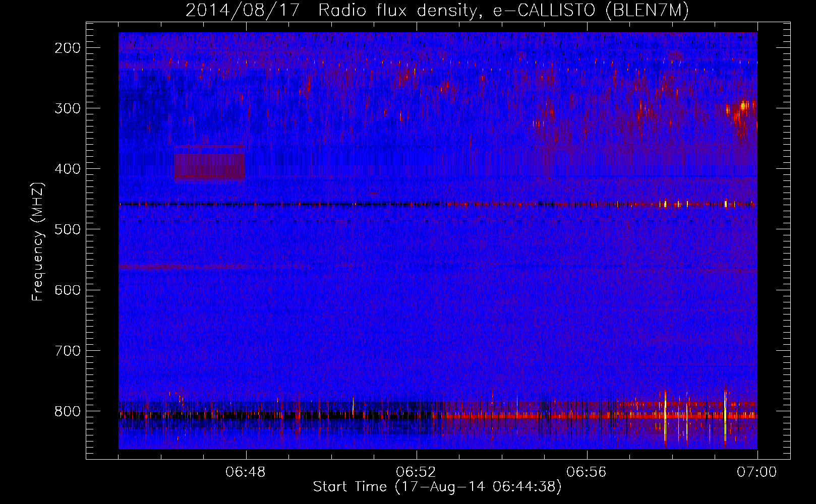This screenshot has height=504, width=816.
Task: Click the 600 frequency tick label
Action: [68, 290]
